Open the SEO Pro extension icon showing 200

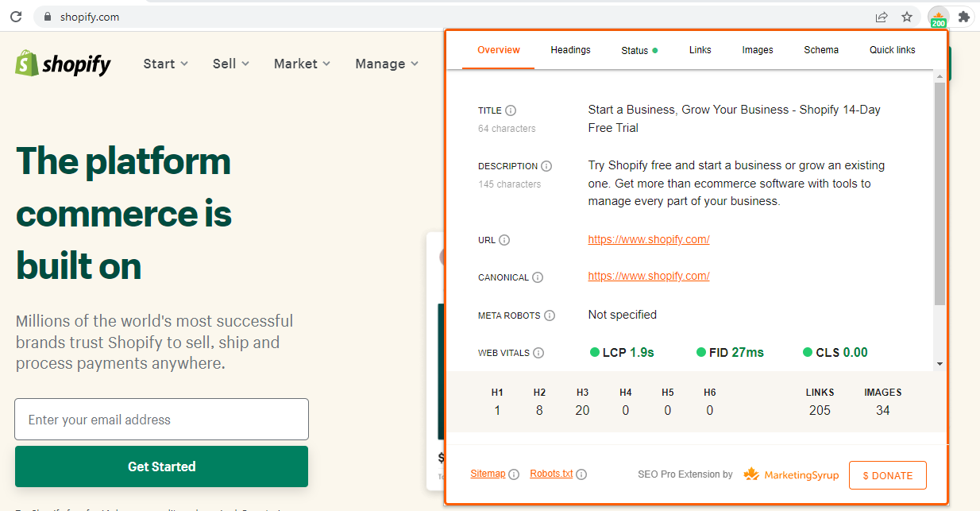point(938,17)
